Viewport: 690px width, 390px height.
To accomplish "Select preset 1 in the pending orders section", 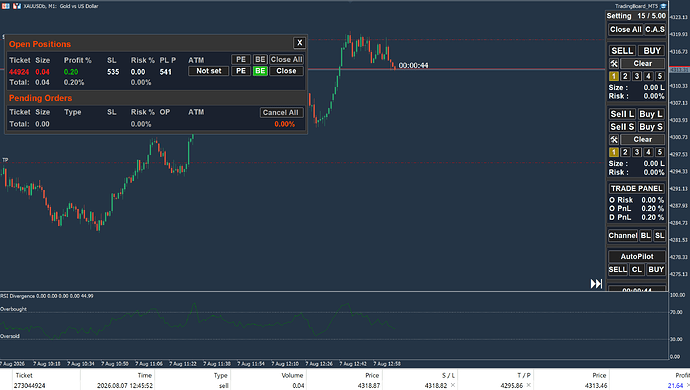I will point(613,152).
